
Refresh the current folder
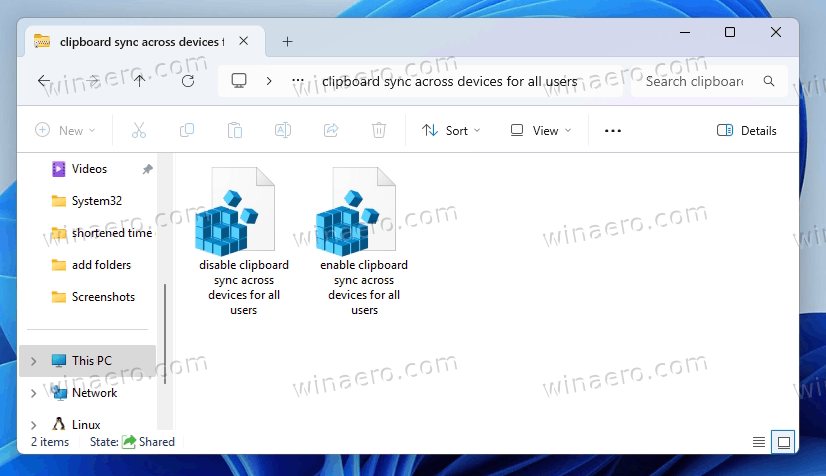[x=188, y=81]
